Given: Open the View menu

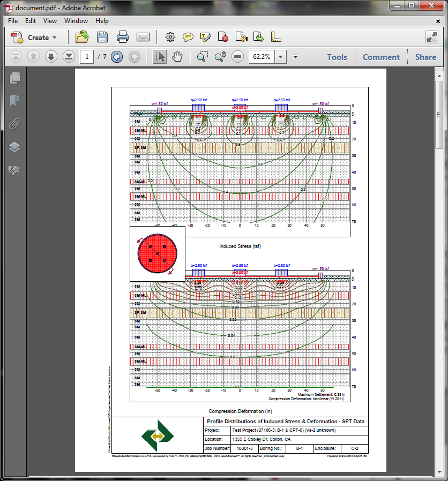Looking at the screenshot, I should (x=50, y=21).
